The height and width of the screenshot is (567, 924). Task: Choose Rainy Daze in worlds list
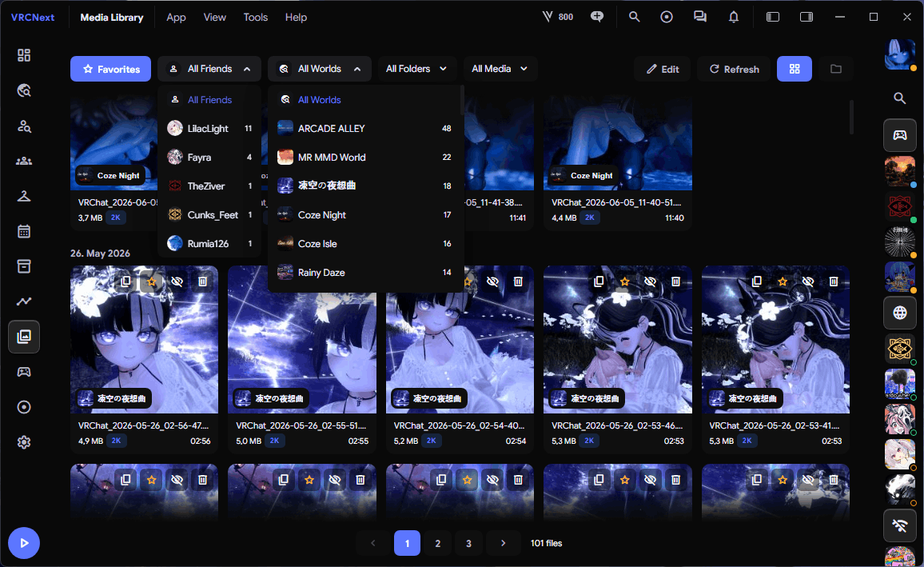coord(364,272)
